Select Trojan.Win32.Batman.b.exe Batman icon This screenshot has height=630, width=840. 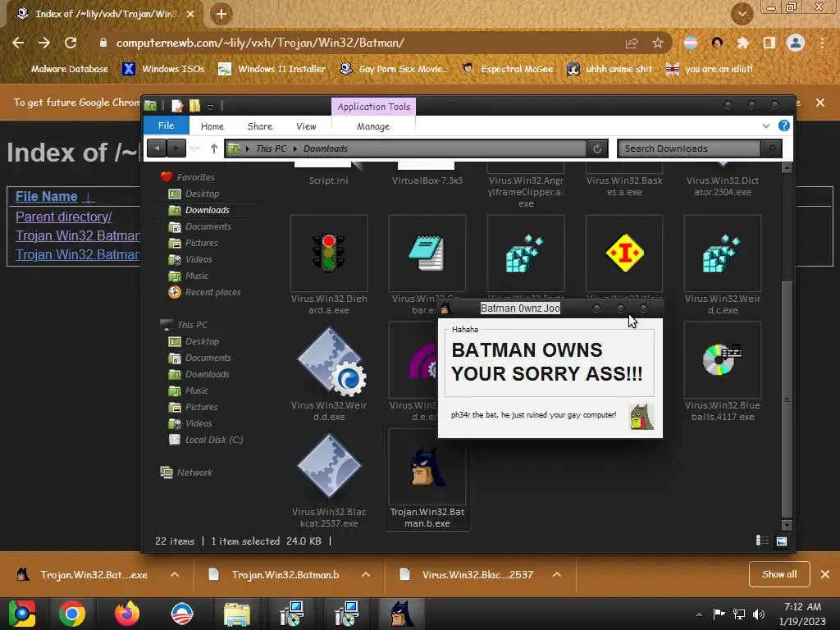coord(427,466)
